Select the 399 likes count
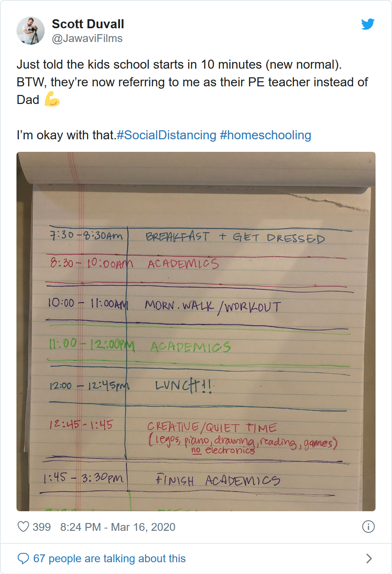The image size is (392, 574). tap(42, 527)
